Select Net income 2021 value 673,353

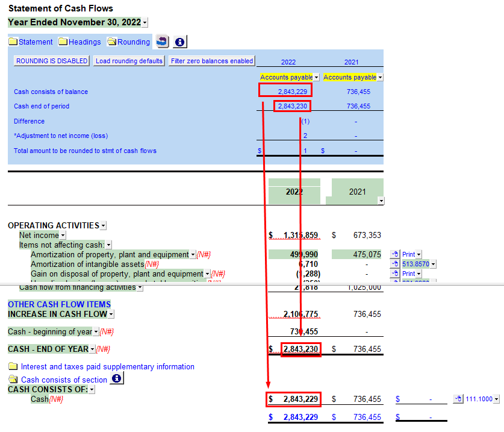(367, 235)
